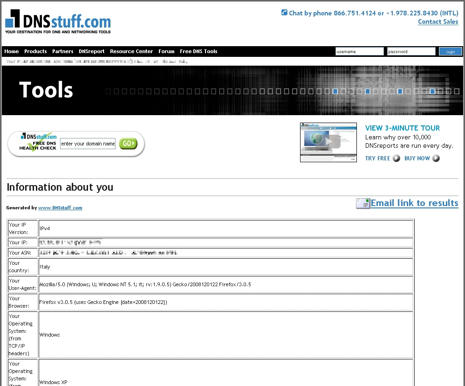Click the 'Windows XP' operating system value
The width and height of the screenshot is (465, 386).
click(x=53, y=382)
